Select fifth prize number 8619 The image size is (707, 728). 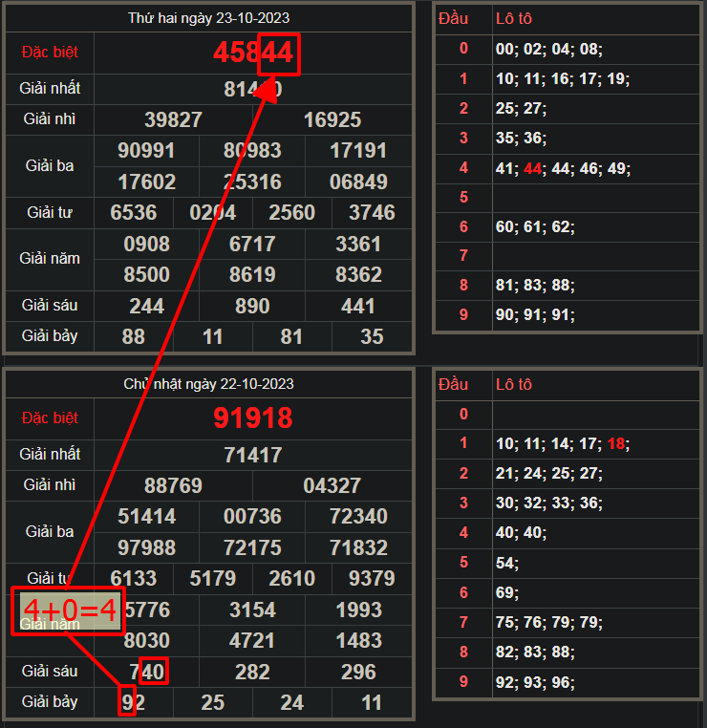coord(252,274)
